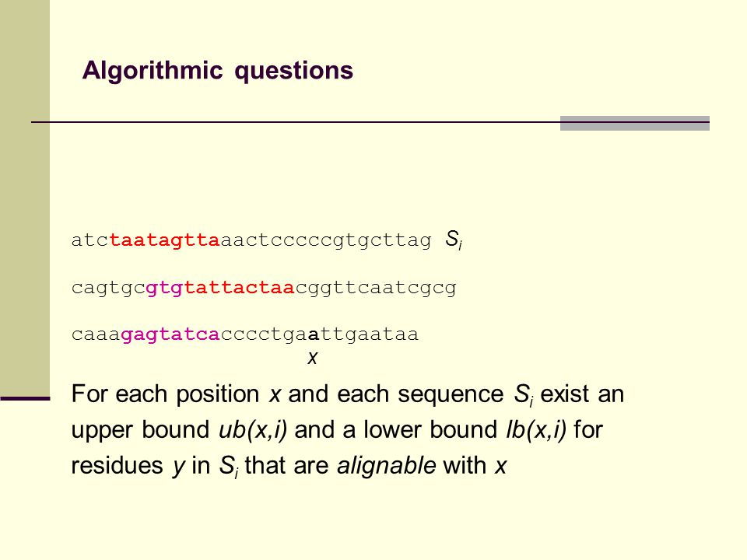Click the 'Algorithmic questions' slide title
The width and height of the screenshot is (747, 560).
click(x=218, y=71)
